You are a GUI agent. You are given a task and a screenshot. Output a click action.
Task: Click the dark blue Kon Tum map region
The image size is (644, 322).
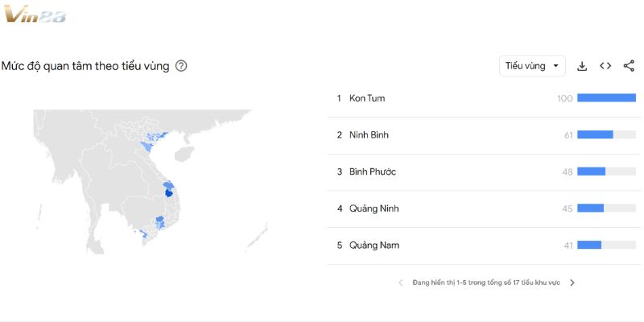168,192
